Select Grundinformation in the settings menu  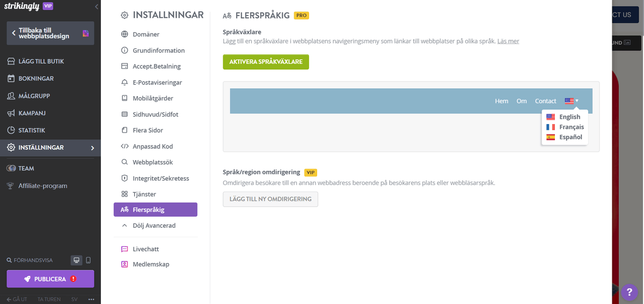pyautogui.click(x=158, y=50)
